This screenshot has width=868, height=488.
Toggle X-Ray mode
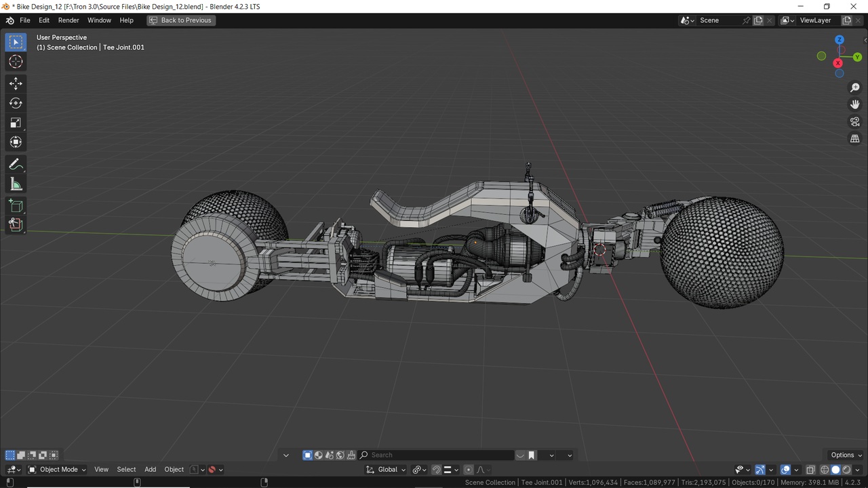[x=810, y=470]
